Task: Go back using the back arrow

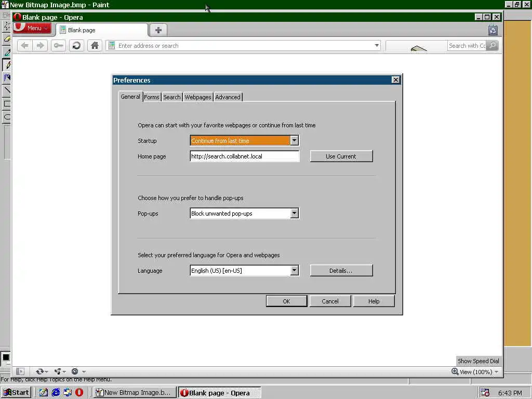Action: (25, 46)
